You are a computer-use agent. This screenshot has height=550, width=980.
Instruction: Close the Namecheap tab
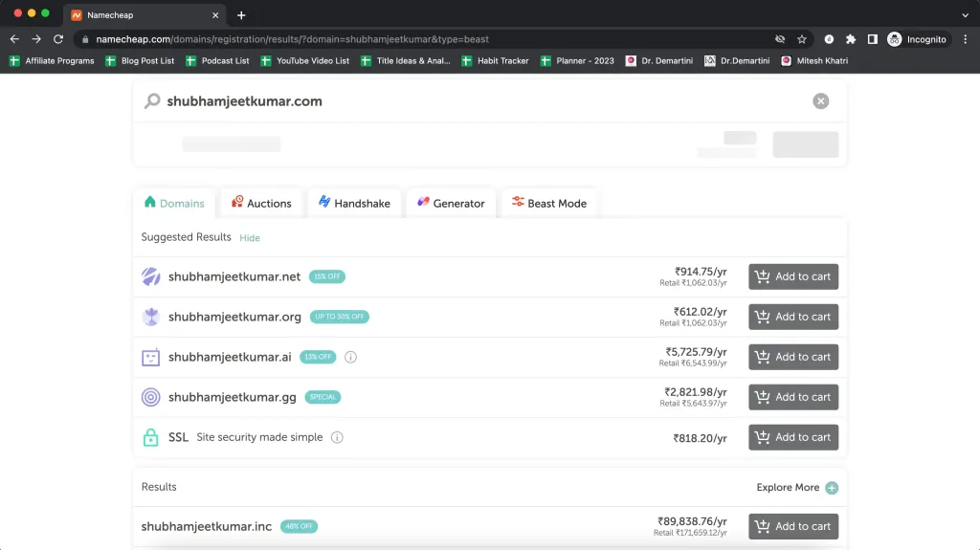(x=215, y=15)
